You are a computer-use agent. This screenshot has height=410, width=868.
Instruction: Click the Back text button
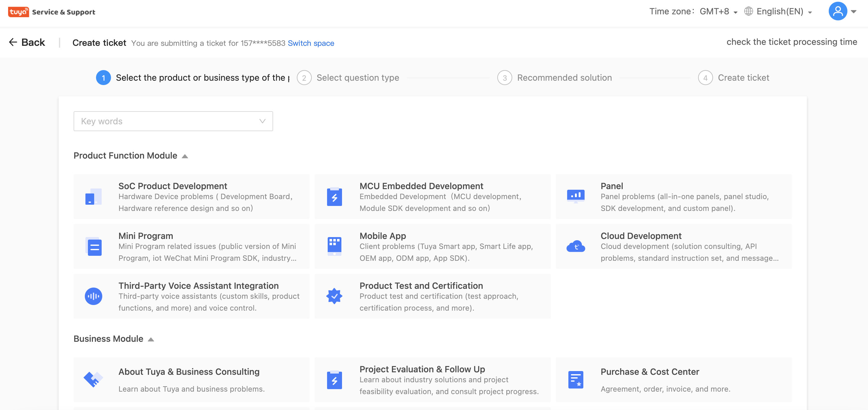(33, 42)
